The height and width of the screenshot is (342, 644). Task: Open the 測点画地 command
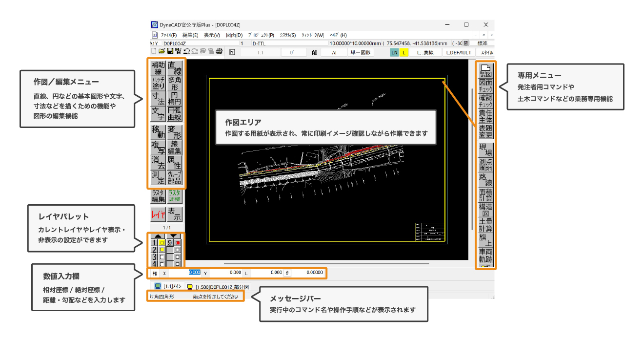pos(485,165)
